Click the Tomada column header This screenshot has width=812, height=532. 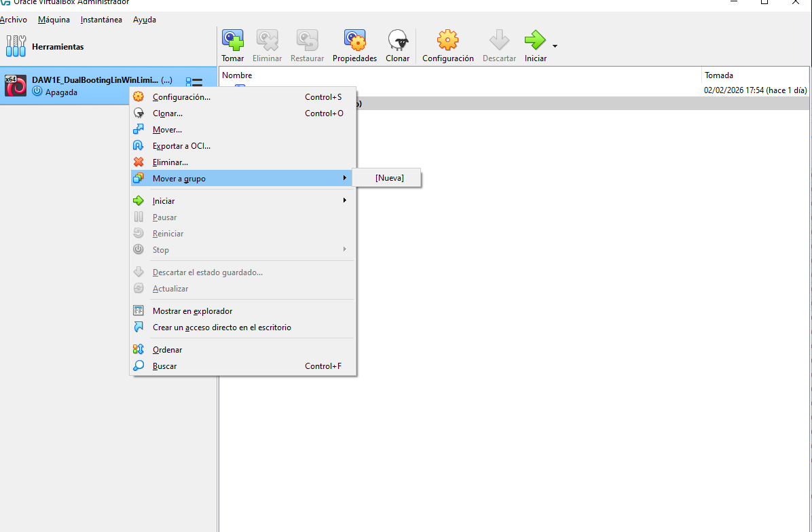point(756,75)
